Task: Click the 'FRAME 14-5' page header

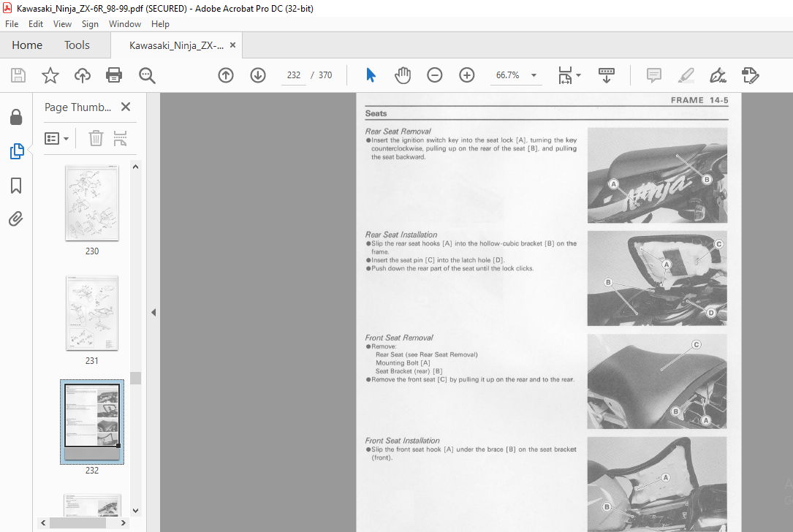Action: click(x=699, y=100)
